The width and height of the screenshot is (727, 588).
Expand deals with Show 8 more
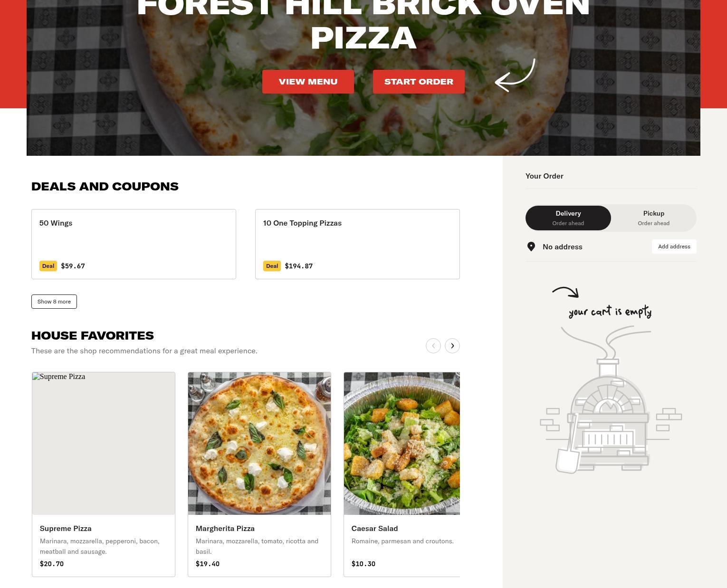(x=54, y=302)
